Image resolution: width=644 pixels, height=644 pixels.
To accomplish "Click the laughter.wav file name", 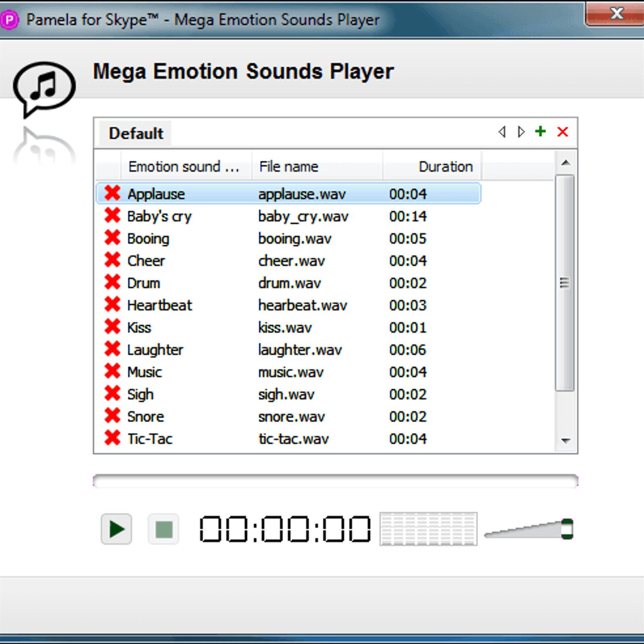I will click(300, 350).
